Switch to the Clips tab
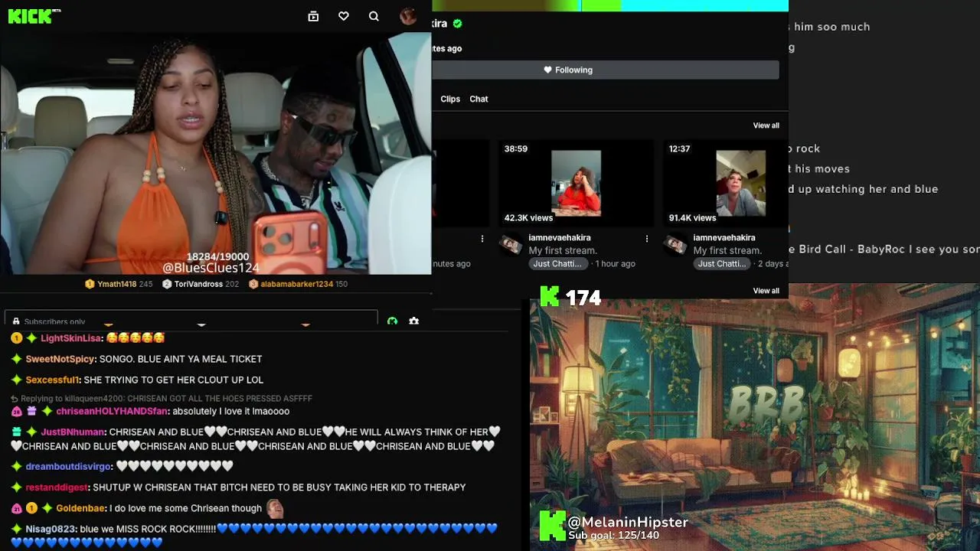This screenshot has width=980, height=551. click(450, 99)
